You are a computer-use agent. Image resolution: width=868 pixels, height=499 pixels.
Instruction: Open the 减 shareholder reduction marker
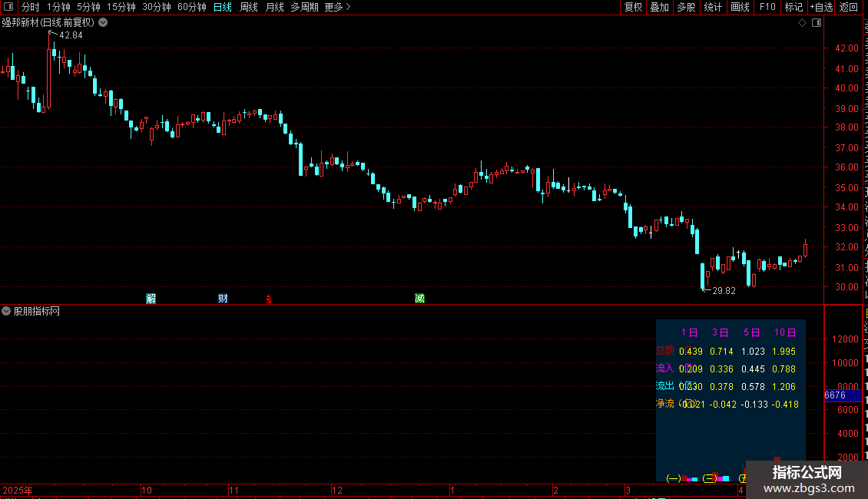pyautogui.click(x=419, y=299)
